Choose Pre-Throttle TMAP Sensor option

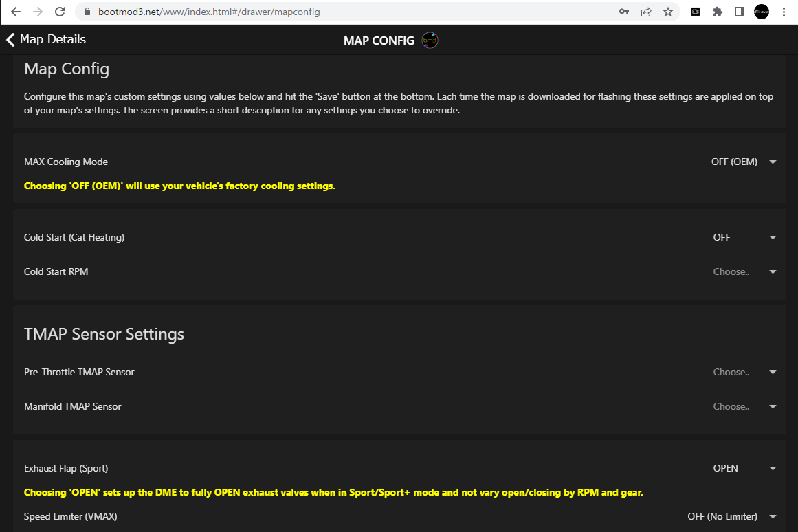pyautogui.click(x=744, y=372)
